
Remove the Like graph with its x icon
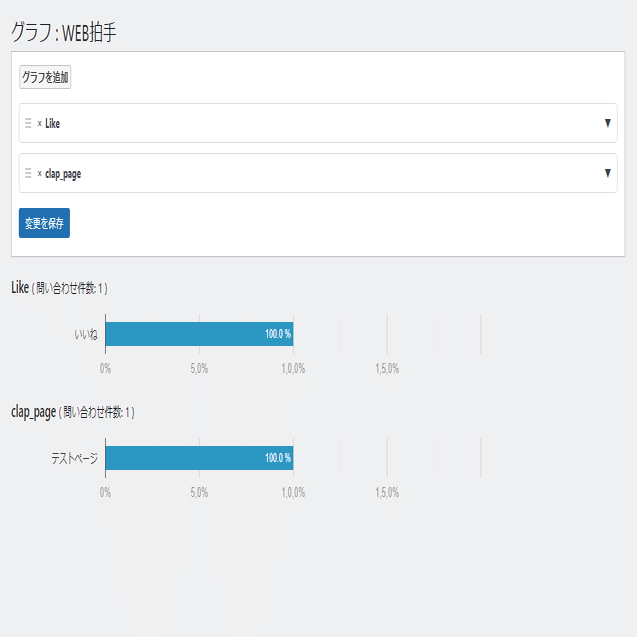click(x=39, y=124)
